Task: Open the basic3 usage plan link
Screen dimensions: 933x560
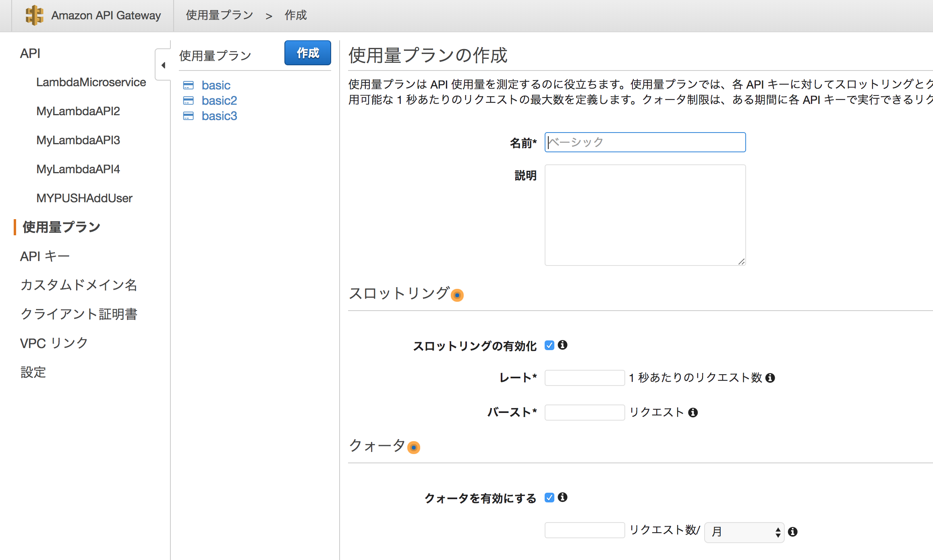Action: pos(219,116)
